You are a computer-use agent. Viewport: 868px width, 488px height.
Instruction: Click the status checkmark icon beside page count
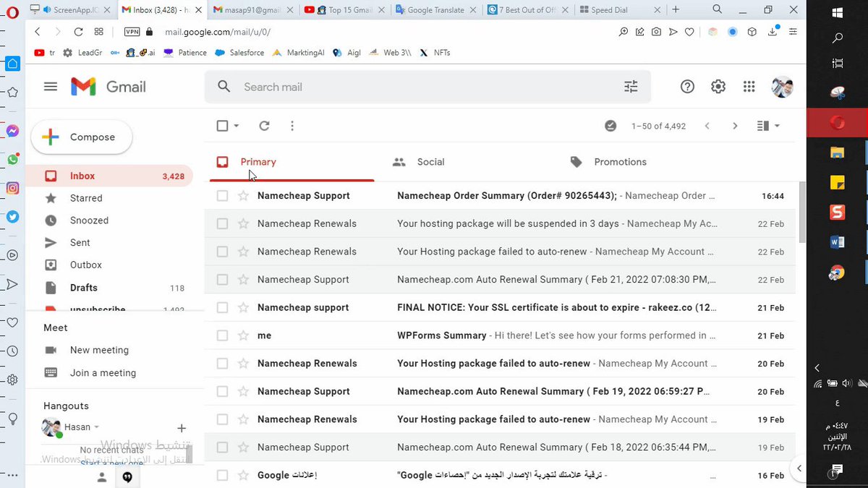tap(610, 126)
